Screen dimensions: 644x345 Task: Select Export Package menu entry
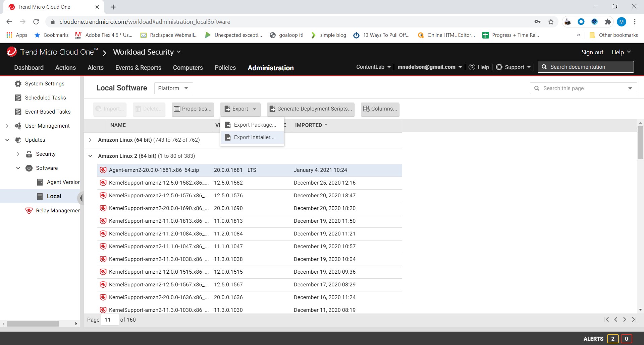tap(252, 125)
